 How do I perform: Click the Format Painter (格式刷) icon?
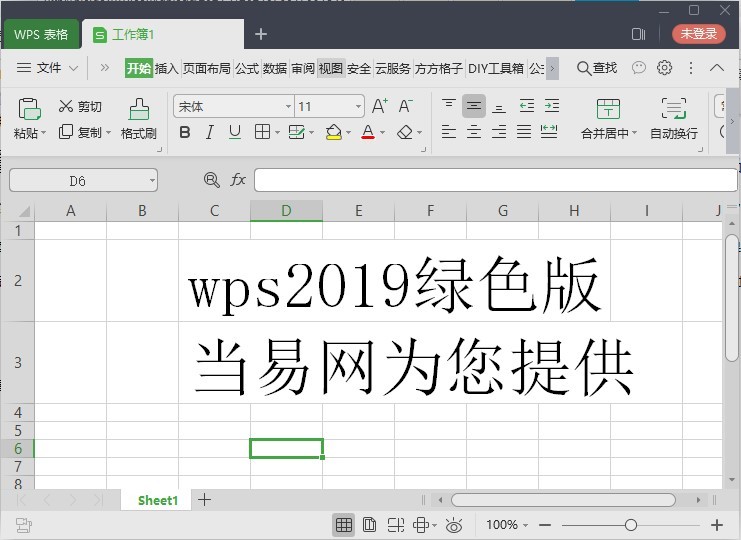[138, 109]
